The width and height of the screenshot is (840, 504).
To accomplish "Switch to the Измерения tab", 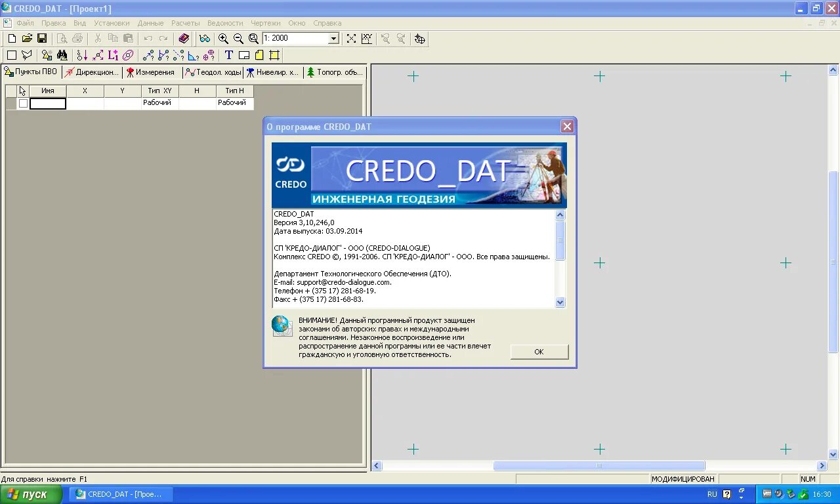I will [x=151, y=72].
